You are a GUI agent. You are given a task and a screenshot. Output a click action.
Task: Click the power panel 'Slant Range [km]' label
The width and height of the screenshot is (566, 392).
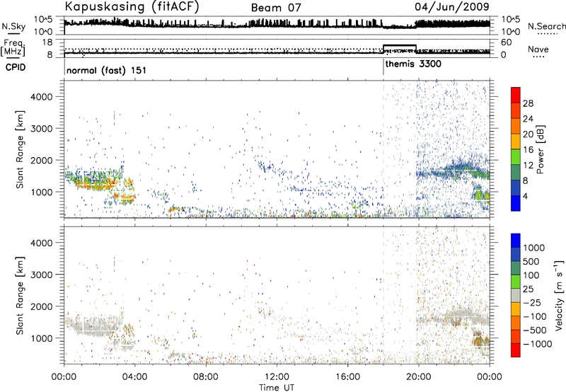[20, 149]
